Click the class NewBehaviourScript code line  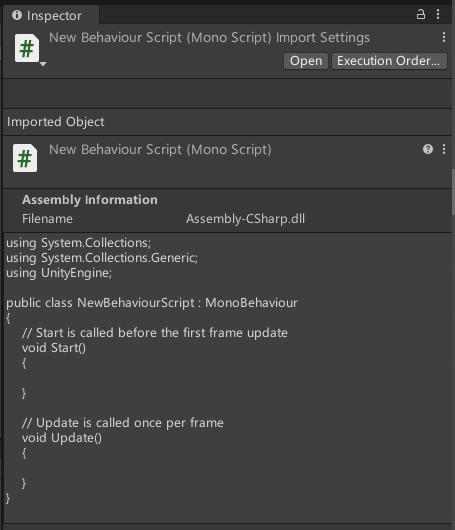152,303
